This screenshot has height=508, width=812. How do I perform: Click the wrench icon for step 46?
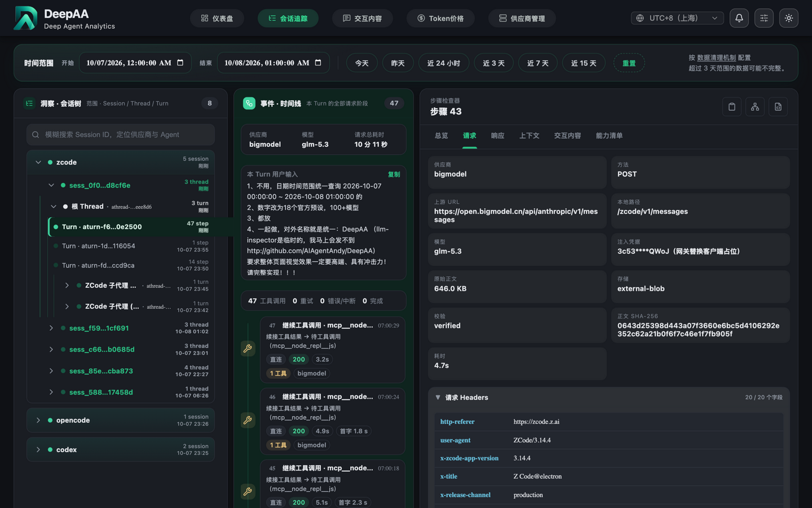pos(248,420)
